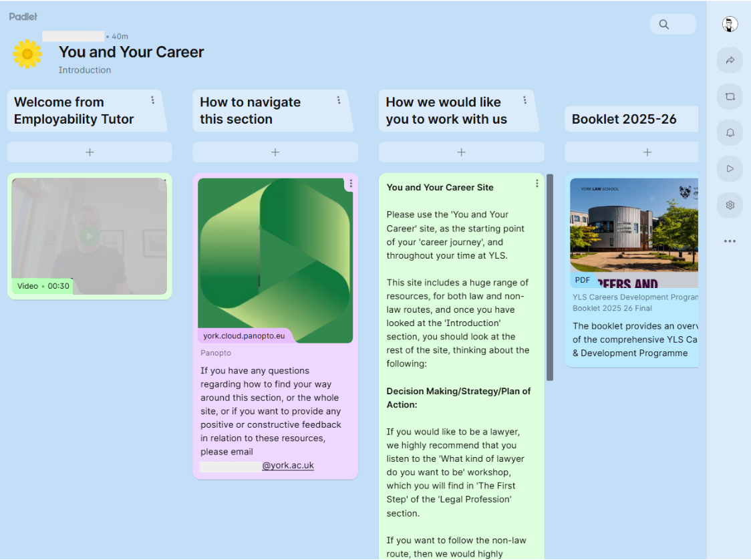Click the sunflower padlet icon
This screenshot has height=560, width=751.
pos(27,54)
